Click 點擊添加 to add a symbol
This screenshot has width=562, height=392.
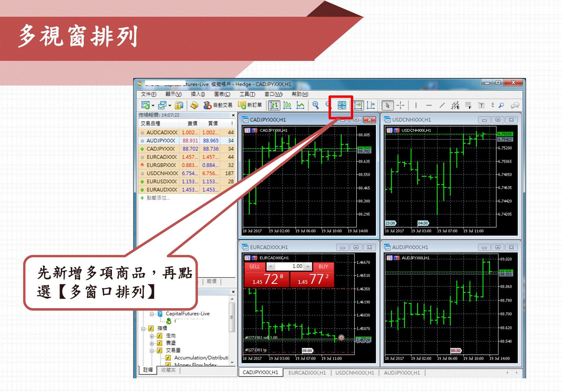pyautogui.click(x=158, y=198)
